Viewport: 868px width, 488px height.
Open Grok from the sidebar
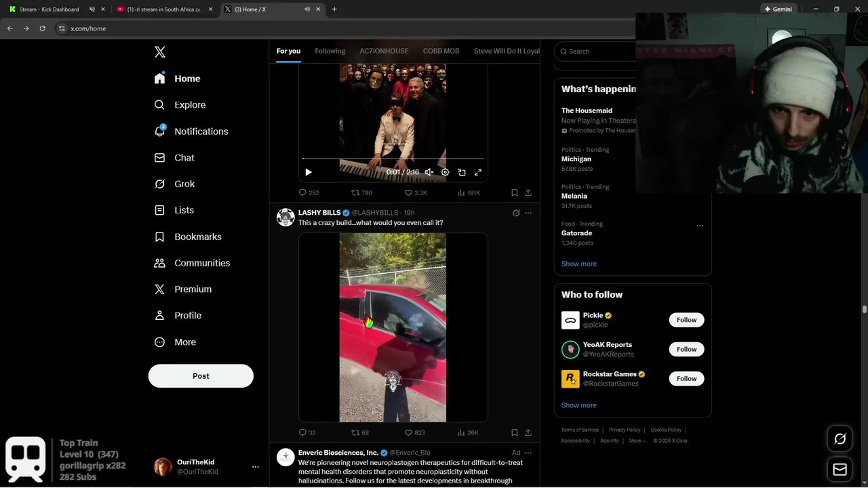174,184
